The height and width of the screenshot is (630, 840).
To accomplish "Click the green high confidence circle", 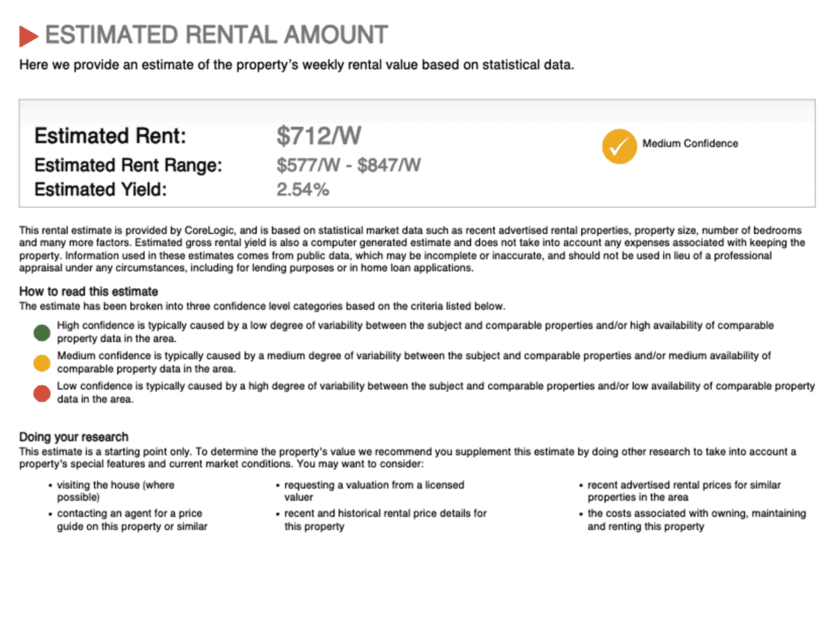I will (42, 332).
